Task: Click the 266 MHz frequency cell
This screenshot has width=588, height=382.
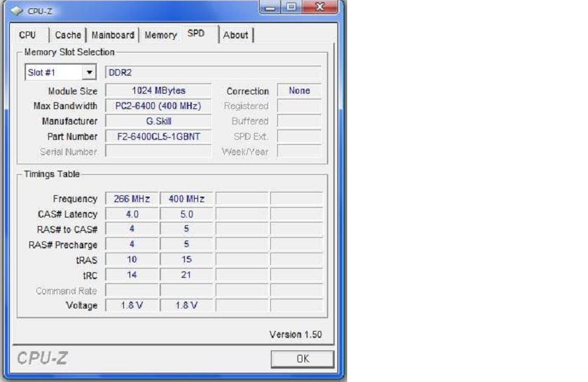Action: pos(132,199)
